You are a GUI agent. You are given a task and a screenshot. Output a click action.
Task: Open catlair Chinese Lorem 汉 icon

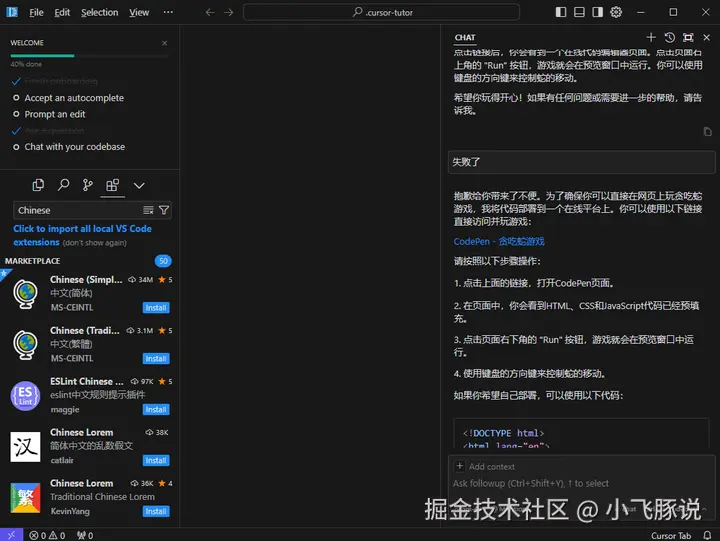(25, 447)
